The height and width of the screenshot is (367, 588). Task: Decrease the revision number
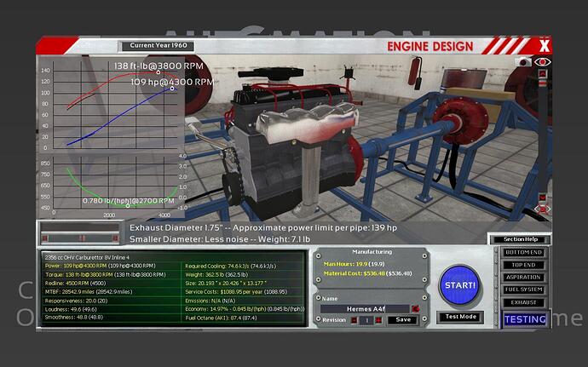352,320
